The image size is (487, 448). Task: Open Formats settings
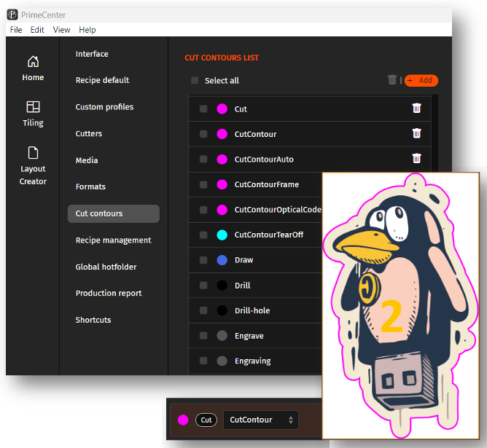90,186
